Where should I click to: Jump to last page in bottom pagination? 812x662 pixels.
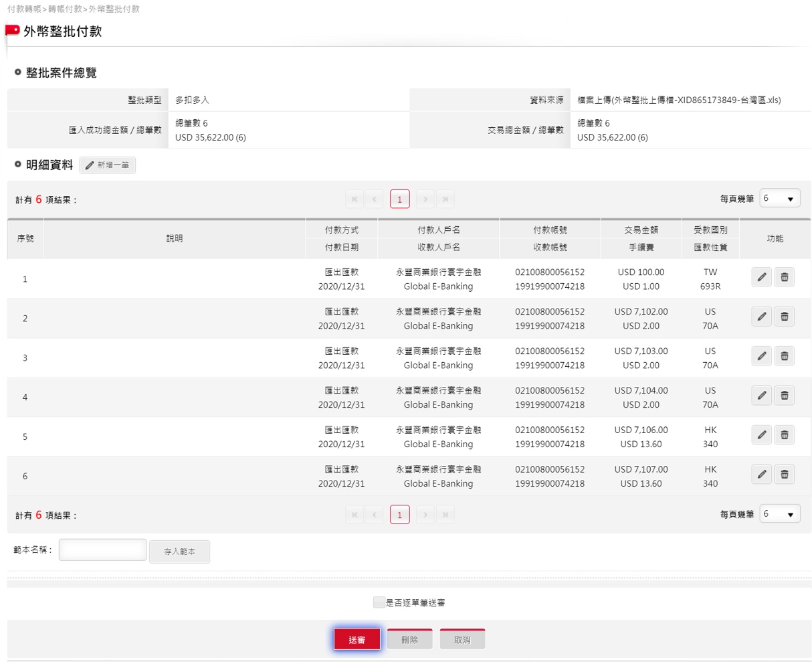(x=445, y=515)
